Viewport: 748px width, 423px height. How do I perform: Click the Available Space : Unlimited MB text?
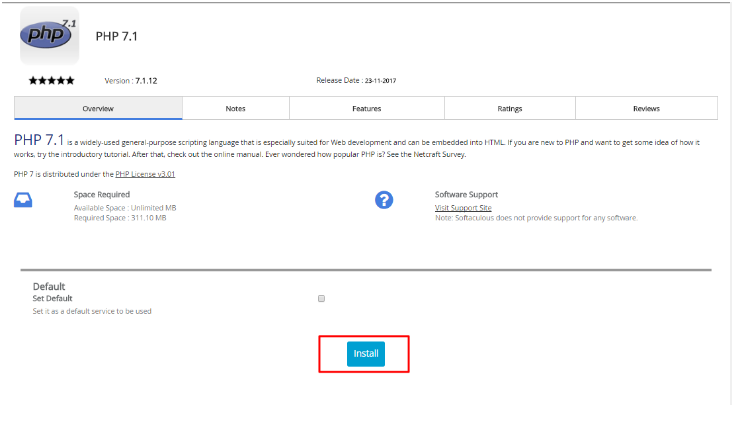click(125, 207)
